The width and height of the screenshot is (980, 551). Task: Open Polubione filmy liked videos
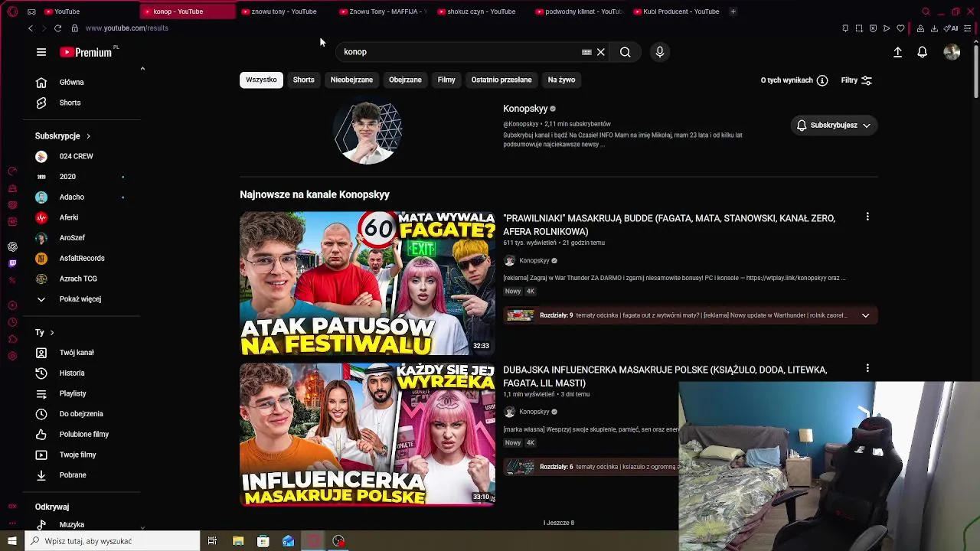click(x=82, y=434)
